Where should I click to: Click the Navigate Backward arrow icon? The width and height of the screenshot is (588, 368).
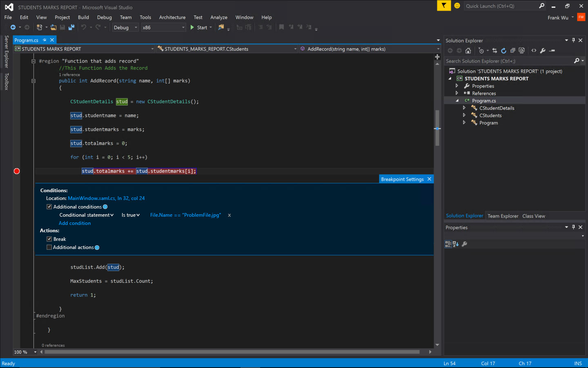13,27
